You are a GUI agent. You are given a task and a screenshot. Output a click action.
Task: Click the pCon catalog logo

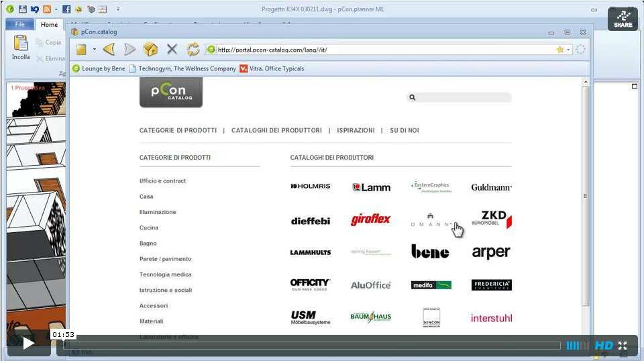[171, 93]
